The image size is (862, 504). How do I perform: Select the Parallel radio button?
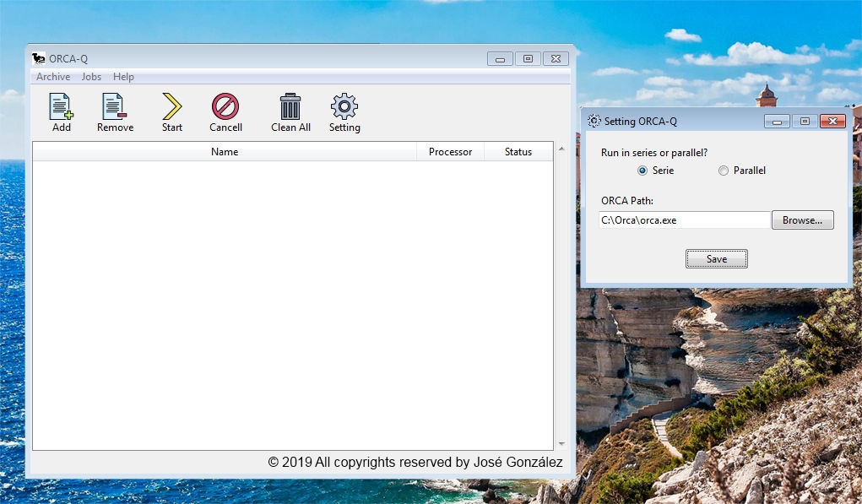[723, 171]
